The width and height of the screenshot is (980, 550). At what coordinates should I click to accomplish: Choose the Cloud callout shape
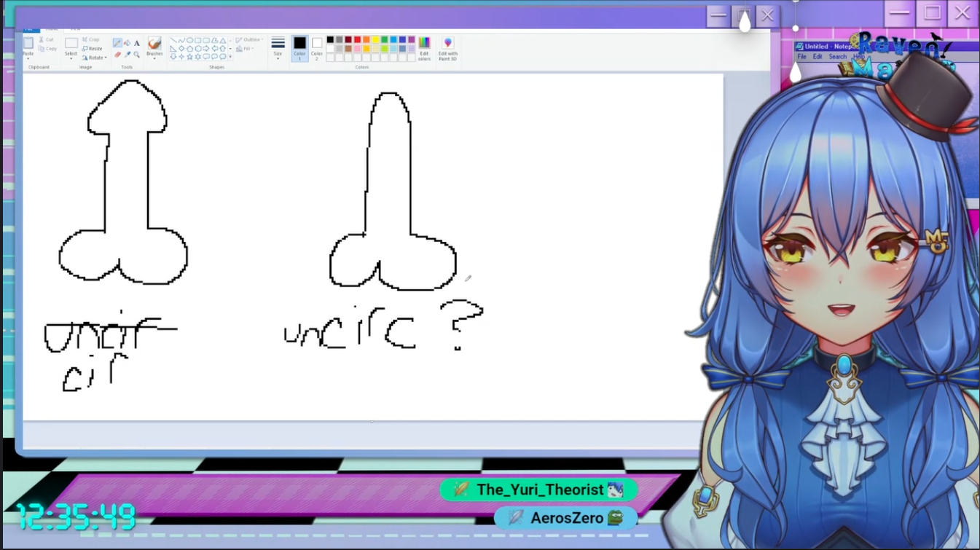pos(223,57)
